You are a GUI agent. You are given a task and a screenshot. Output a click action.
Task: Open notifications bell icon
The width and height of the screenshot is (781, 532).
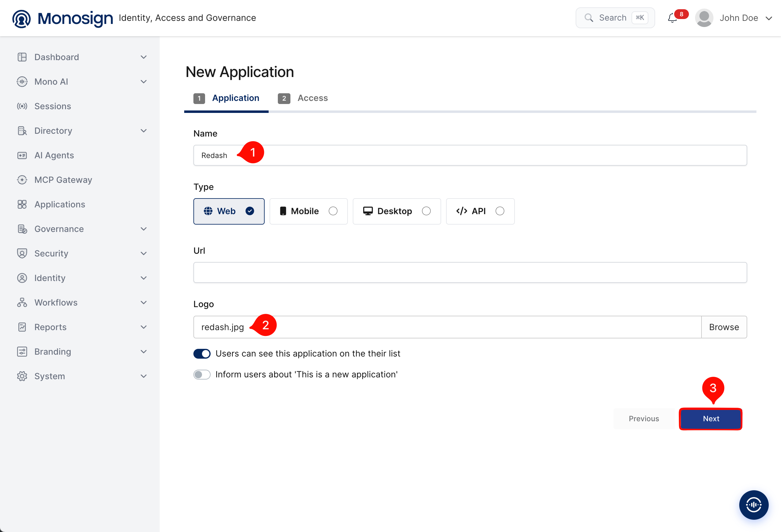click(672, 18)
